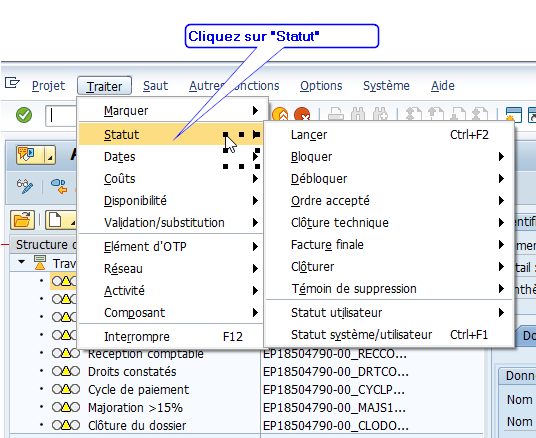The image size is (536, 438).
Task: Click the printer icon in toolbar
Action: coord(336,115)
